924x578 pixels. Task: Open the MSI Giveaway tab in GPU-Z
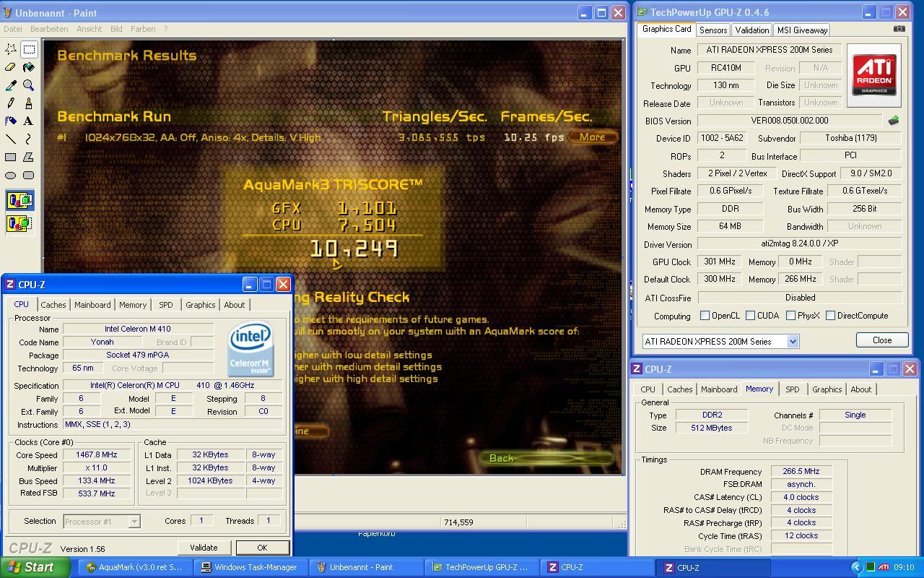(x=802, y=30)
